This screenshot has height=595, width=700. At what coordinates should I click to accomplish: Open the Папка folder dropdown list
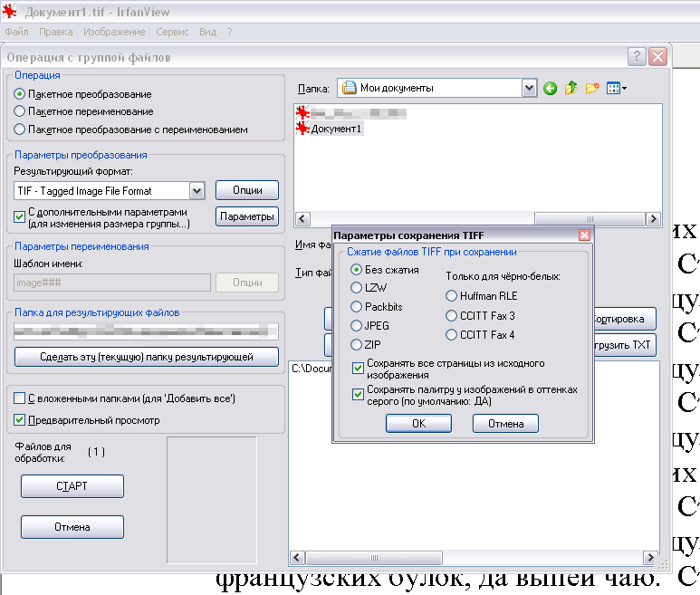(529, 88)
